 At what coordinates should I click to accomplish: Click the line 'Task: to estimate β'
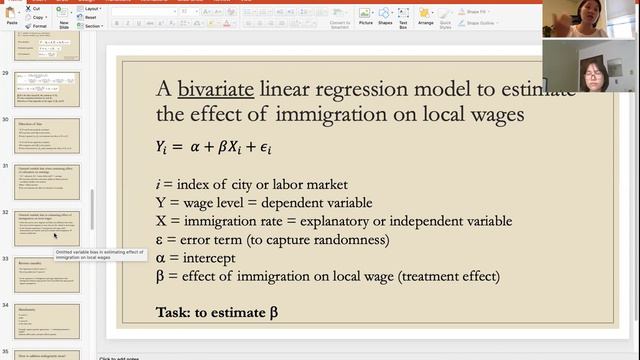[x=217, y=313]
